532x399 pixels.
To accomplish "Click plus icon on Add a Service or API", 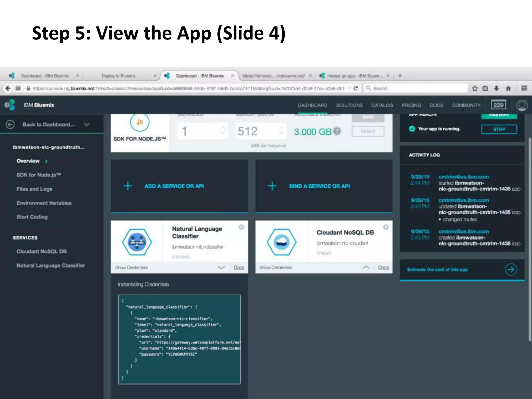I will tap(128, 186).
